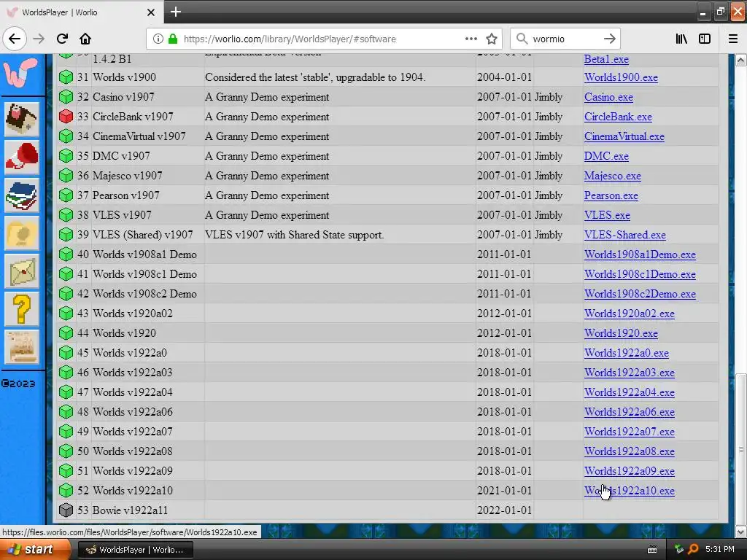Reload the current page
The height and width of the screenshot is (560, 747).
(62, 39)
